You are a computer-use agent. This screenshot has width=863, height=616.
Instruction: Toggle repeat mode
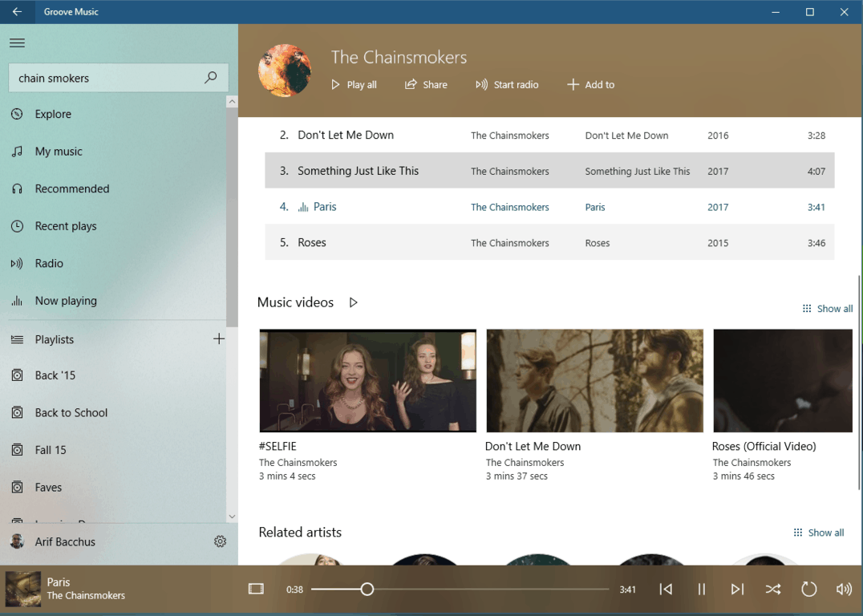[808, 590]
